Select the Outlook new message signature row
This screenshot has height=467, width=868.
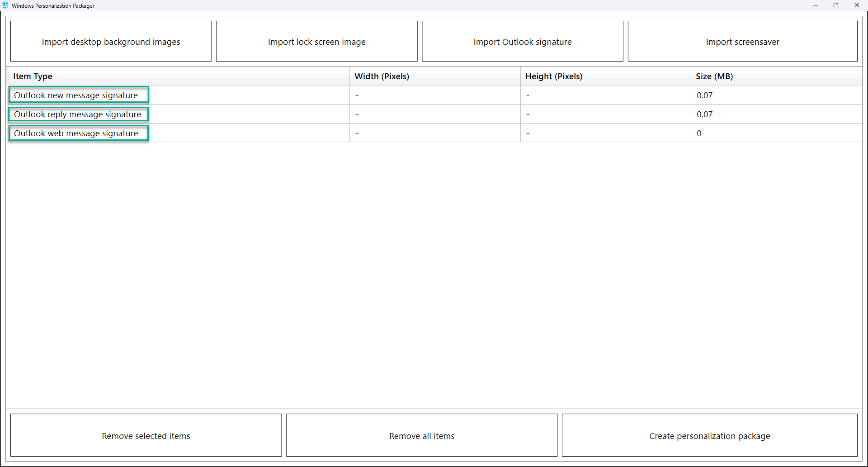tap(76, 95)
